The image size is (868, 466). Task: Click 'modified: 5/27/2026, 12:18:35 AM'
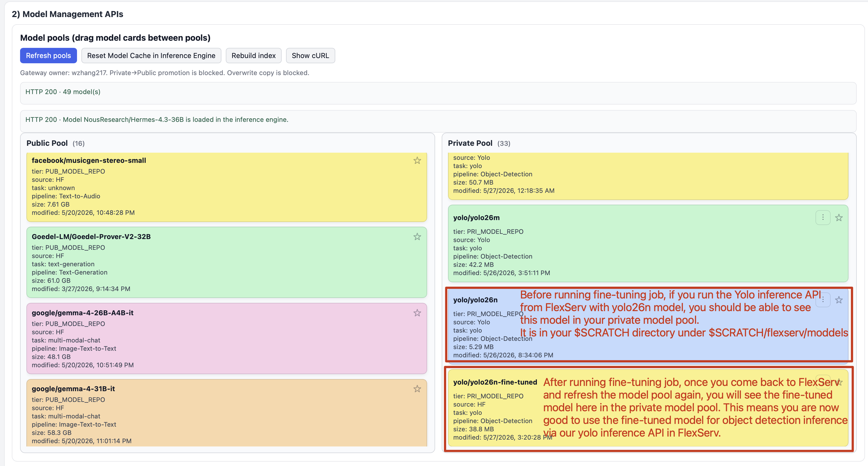point(504,191)
